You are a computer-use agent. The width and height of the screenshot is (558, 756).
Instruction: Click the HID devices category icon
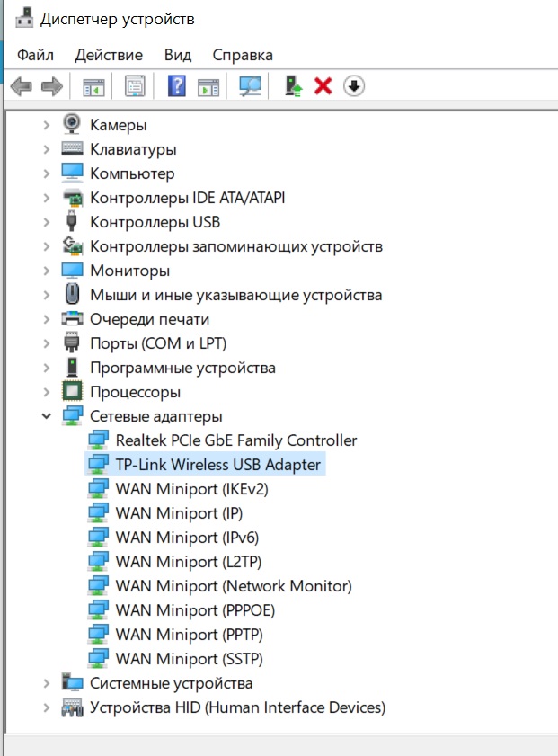click(x=72, y=707)
